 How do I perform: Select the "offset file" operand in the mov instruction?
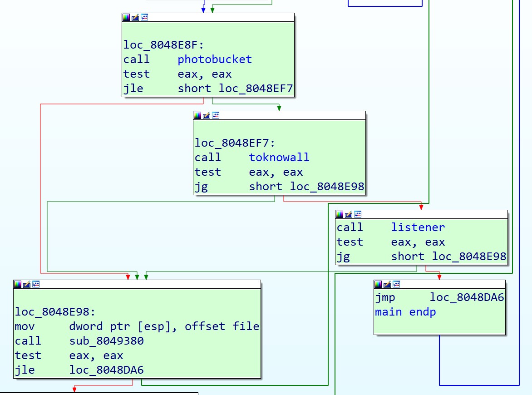222,326
